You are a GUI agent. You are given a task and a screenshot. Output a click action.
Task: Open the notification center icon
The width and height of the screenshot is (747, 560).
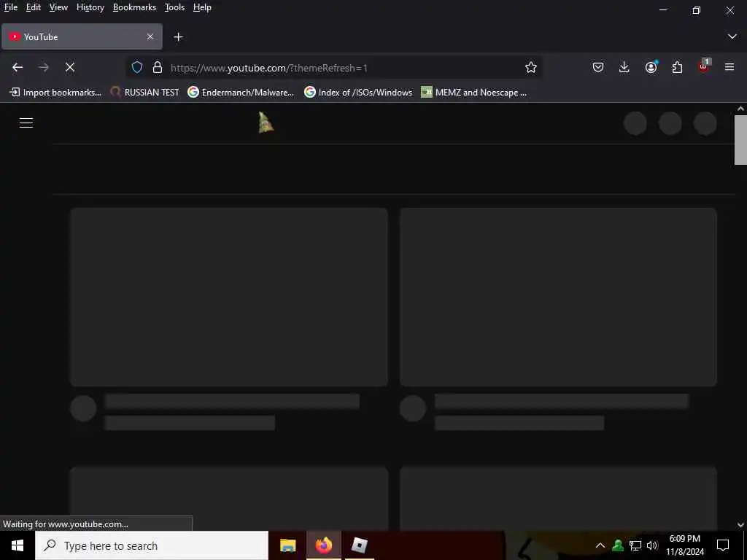coord(723,545)
